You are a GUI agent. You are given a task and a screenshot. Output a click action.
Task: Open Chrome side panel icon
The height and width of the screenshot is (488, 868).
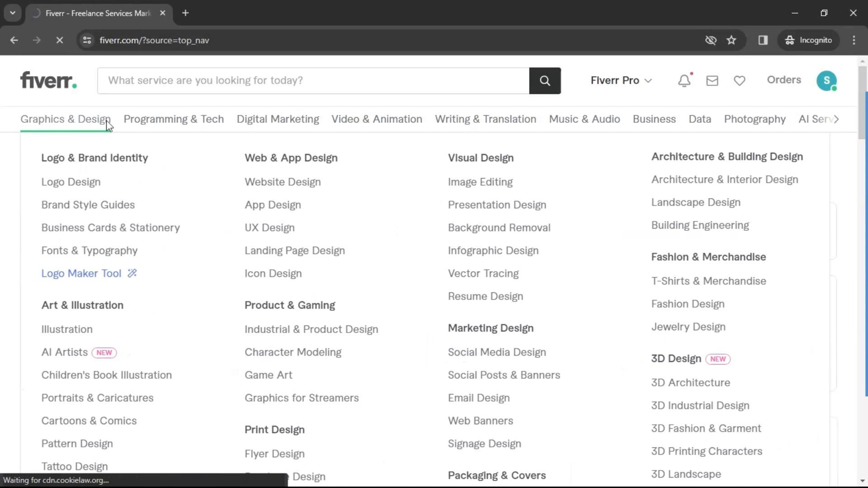[x=763, y=40]
